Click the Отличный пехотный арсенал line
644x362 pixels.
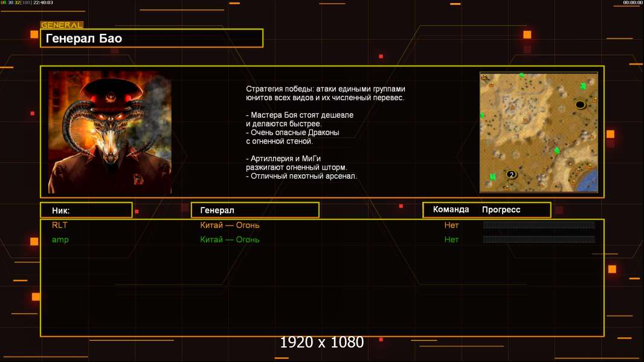[x=301, y=176]
